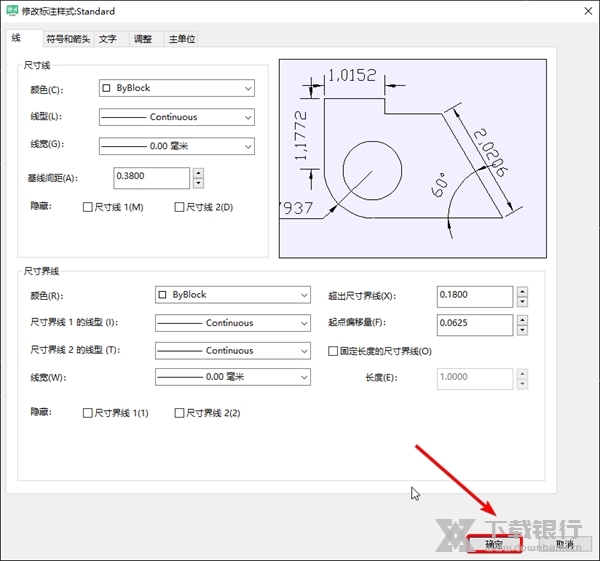Increase 超出尺寸界线 with up spinner arrow

coord(522,292)
